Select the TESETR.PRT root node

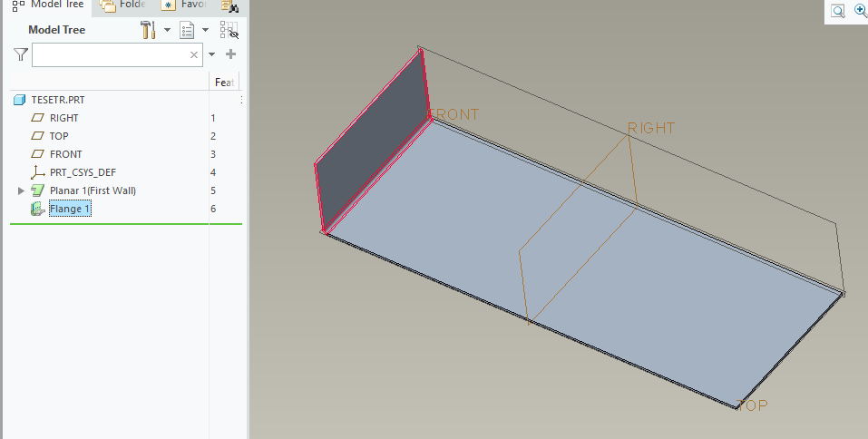pyautogui.click(x=58, y=100)
